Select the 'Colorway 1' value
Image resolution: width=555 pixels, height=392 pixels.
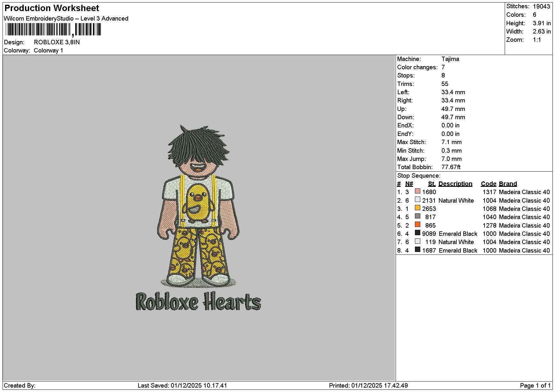48,51
